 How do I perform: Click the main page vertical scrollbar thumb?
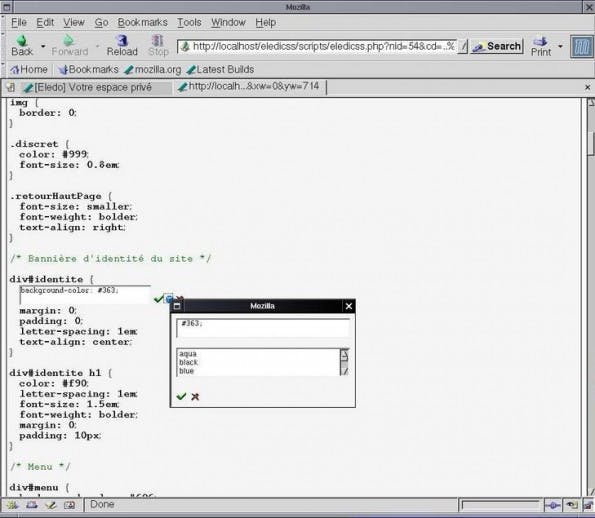(x=590, y=143)
